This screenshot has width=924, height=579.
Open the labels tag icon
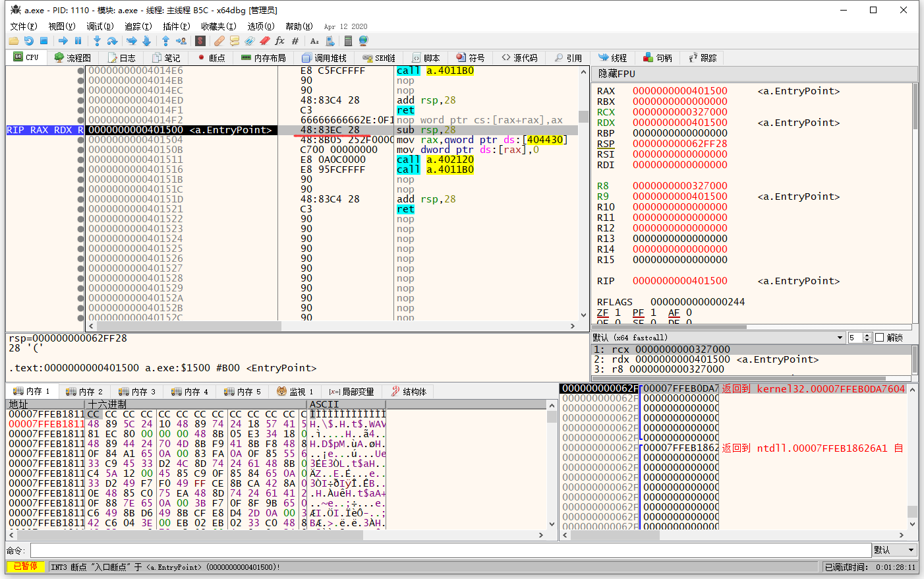250,41
